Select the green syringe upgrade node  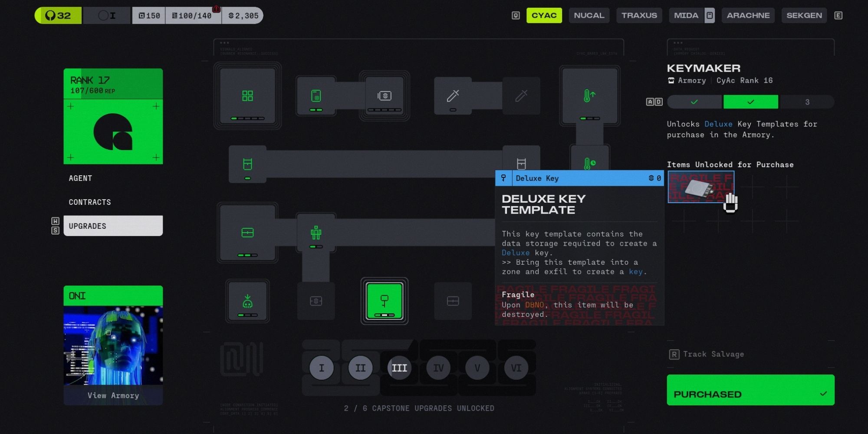pos(453,96)
